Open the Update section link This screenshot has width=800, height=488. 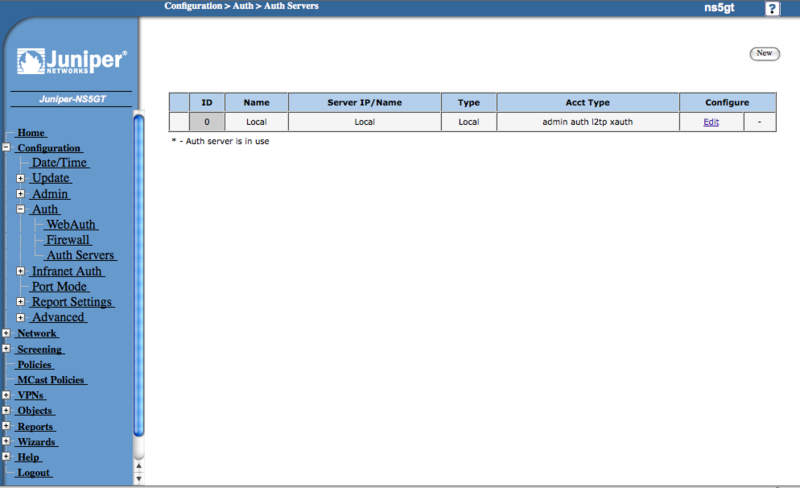[51, 178]
